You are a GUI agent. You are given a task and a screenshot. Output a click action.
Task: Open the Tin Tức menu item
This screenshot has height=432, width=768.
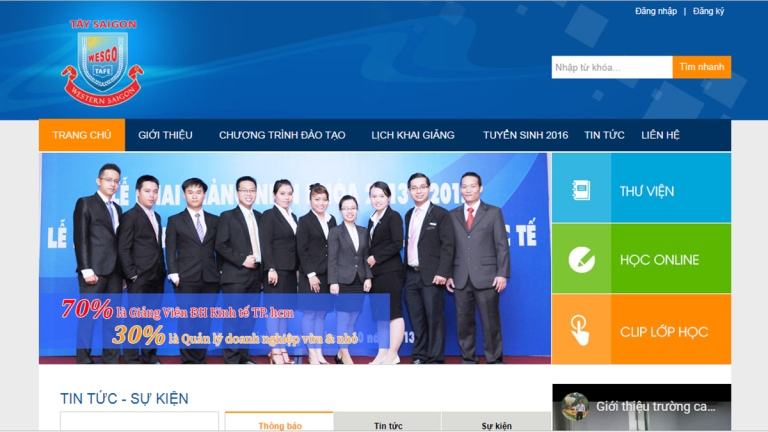[604, 135]
